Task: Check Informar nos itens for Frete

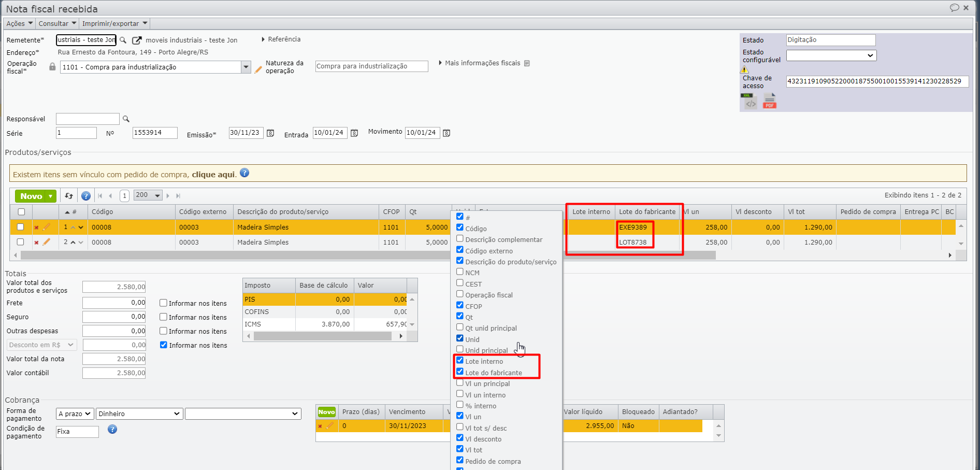Action: click(163, 303)
